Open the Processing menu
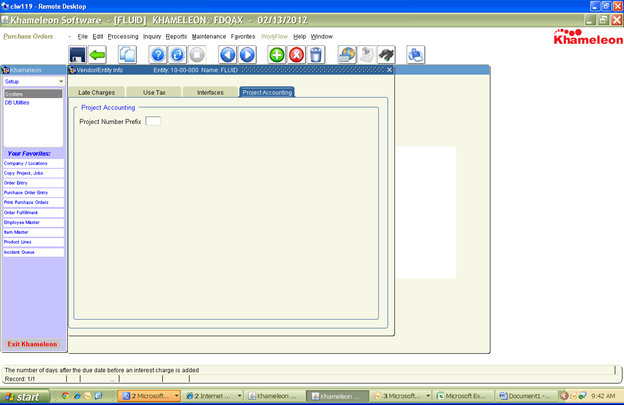Screen dimensions: 624x405 coord(123,37)
